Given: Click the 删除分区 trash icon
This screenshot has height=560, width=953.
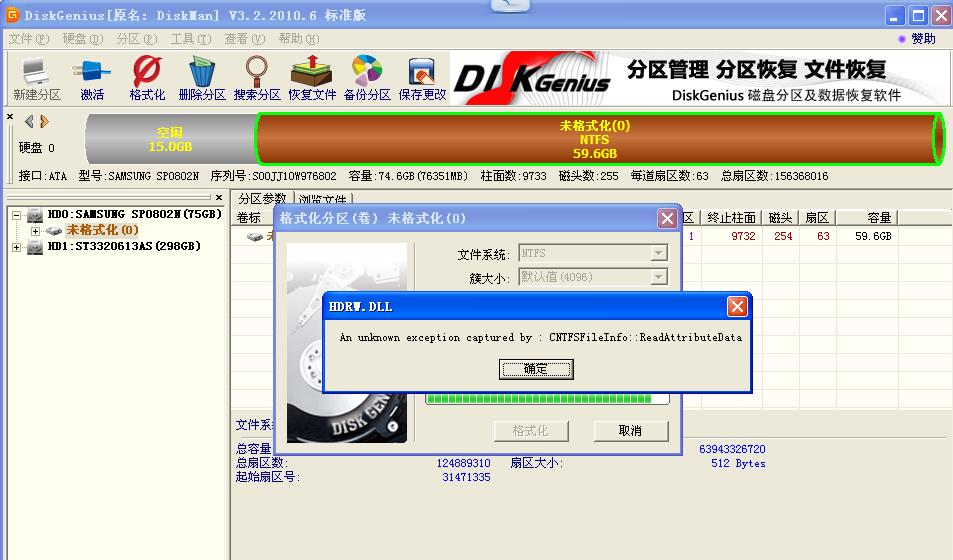Looking at the screenshot, I should click(x=202, y=78).
